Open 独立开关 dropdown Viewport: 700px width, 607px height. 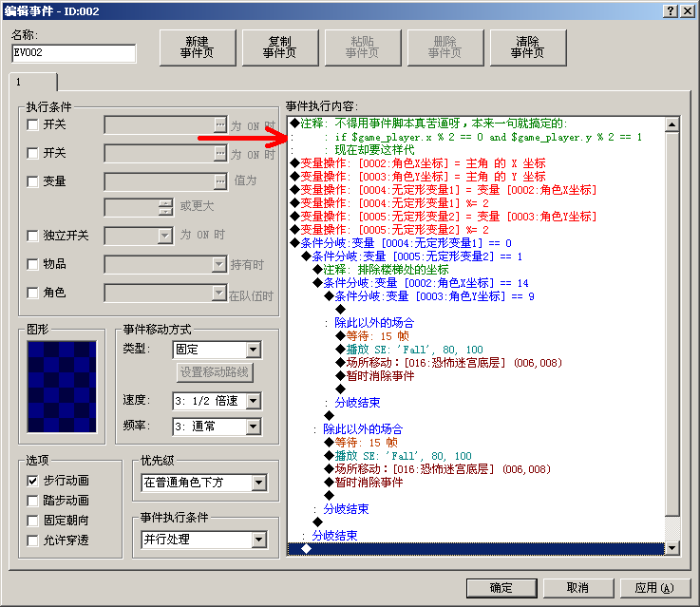click(165, 236)
